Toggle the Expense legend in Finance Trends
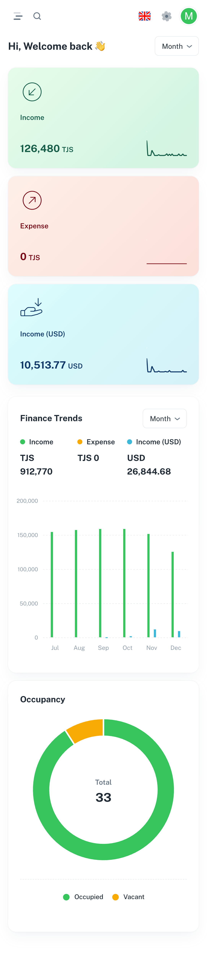 96,442
